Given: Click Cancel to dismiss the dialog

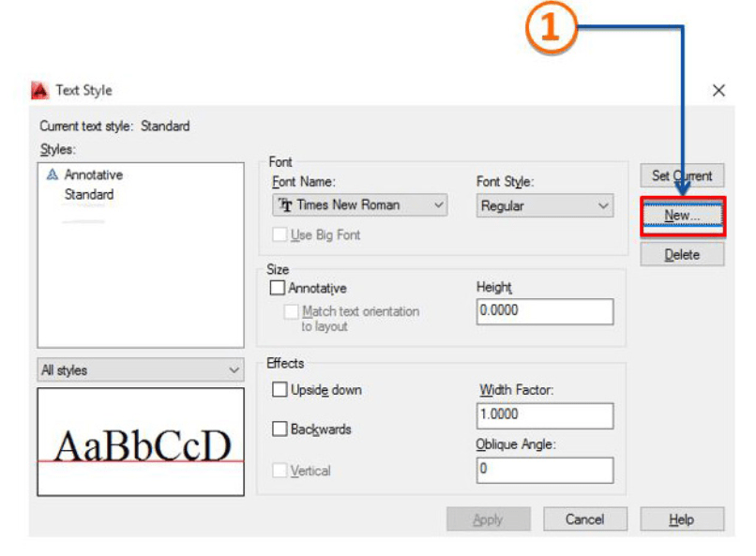Looking at the screenshot, I should 585,518.
